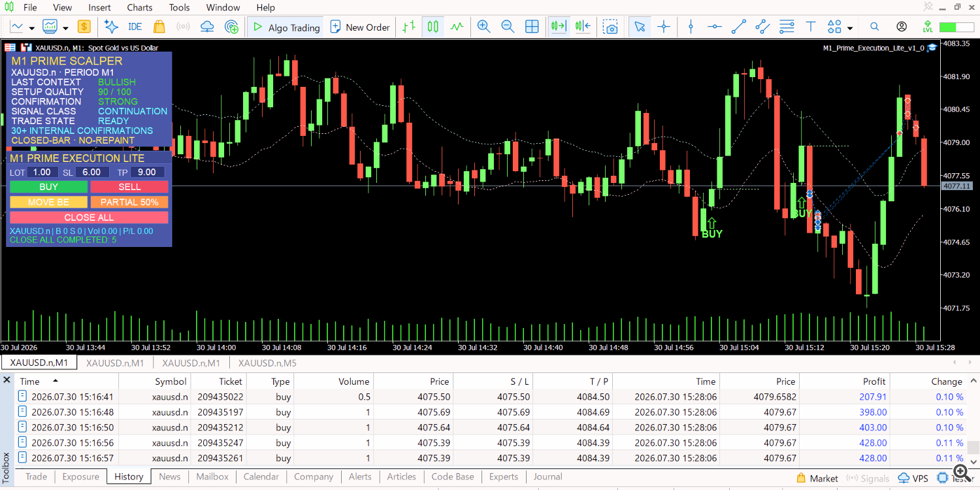
Task: Take a chart screenshot with camera icon
Action: tap(610, 27)
